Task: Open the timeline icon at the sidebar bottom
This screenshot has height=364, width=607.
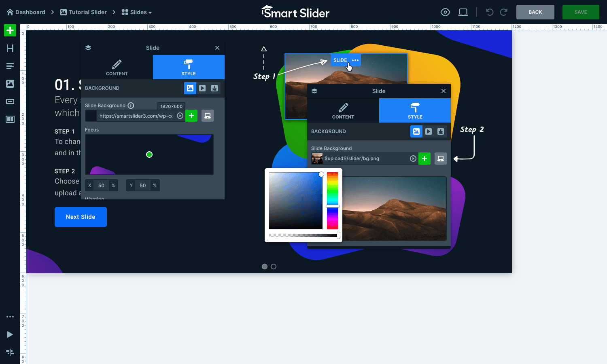Action: pos(10,352)
